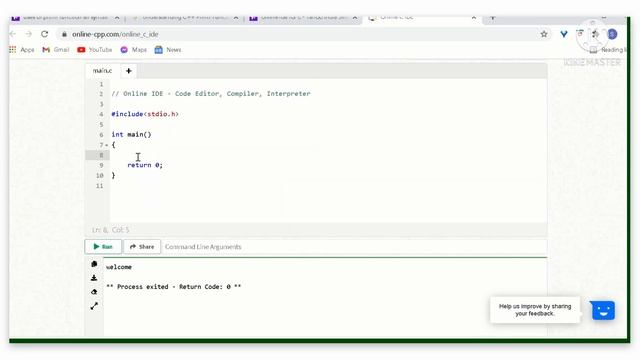Viewport: 640px width, 360px height.
Task: Expand the output panel with the arrows icon
Action: (x=94, y=306)
